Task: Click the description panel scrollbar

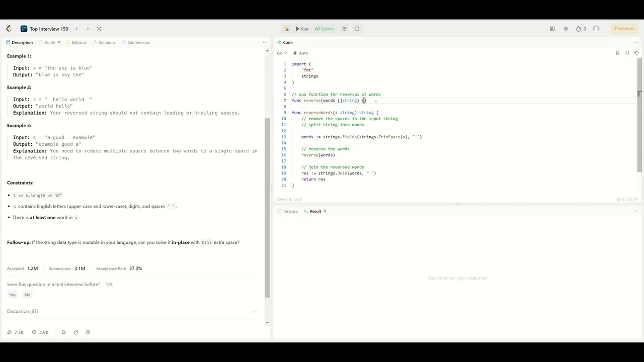Action: click(x=267, y=207)
